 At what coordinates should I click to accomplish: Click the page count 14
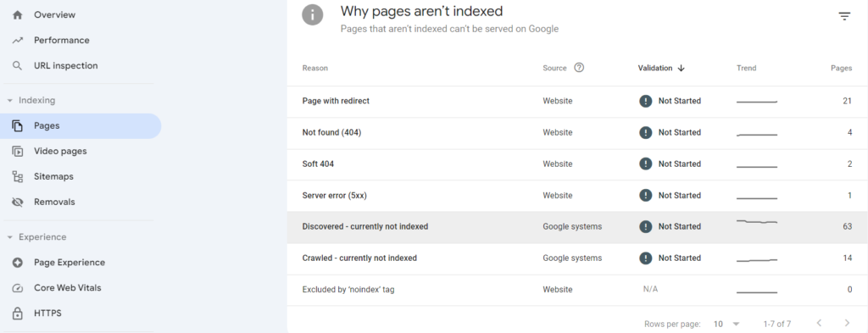(x=847, y=258)
